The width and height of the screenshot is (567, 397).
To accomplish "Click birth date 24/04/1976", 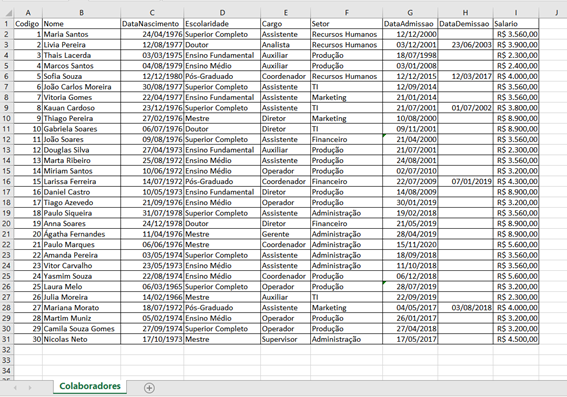I will click(152, 34).
